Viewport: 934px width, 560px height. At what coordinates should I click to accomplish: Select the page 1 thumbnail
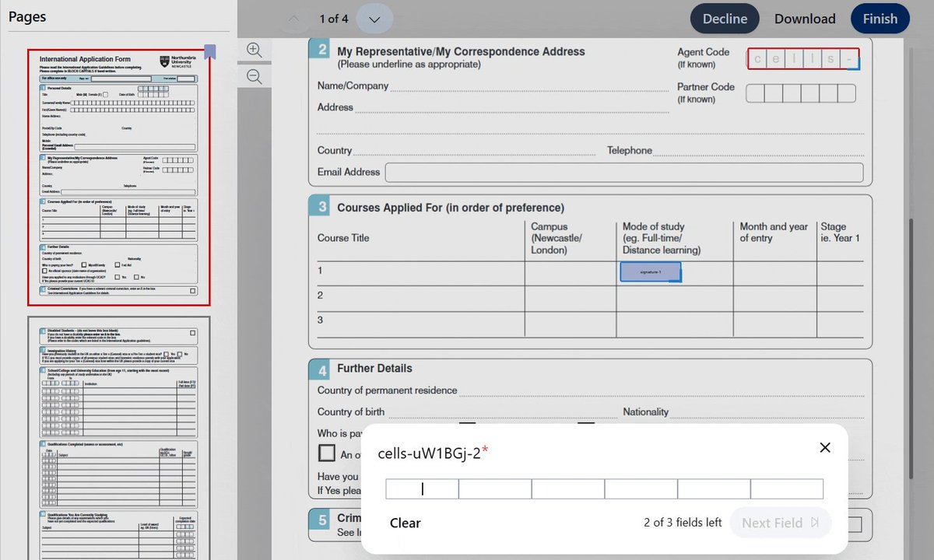click(118, 177)
